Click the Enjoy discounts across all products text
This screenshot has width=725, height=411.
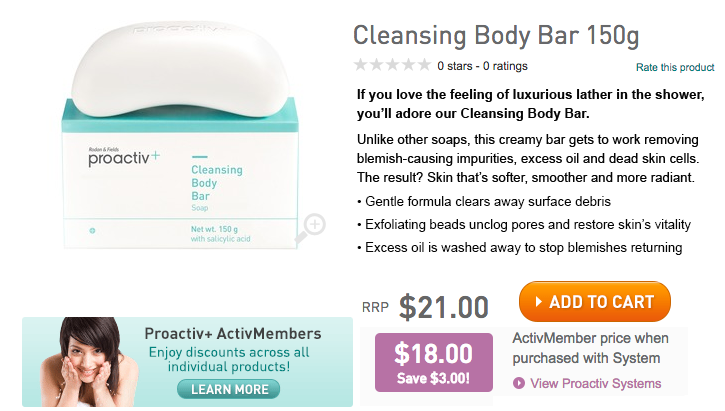click(x=228, y=359)
